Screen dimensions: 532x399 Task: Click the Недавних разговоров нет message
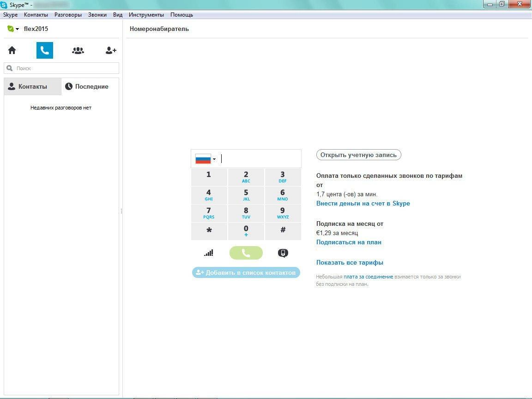[x=61, y=108]
